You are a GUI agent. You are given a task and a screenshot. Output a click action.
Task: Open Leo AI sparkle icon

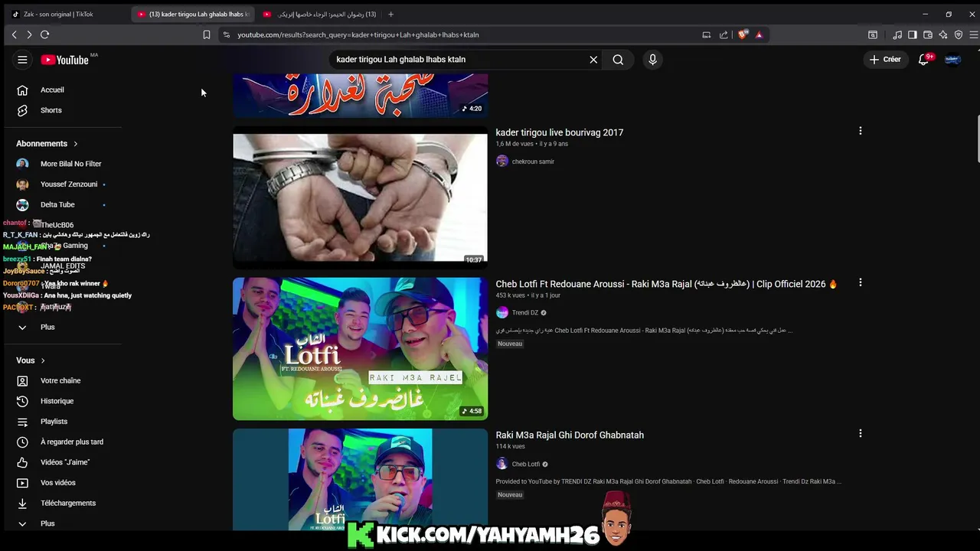pos(943,34)
